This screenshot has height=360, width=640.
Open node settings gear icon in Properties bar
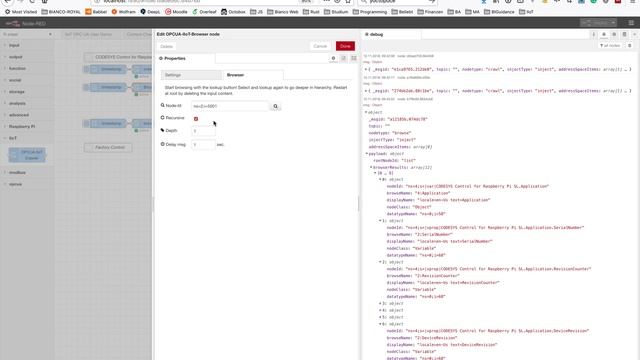coord(333,59)
